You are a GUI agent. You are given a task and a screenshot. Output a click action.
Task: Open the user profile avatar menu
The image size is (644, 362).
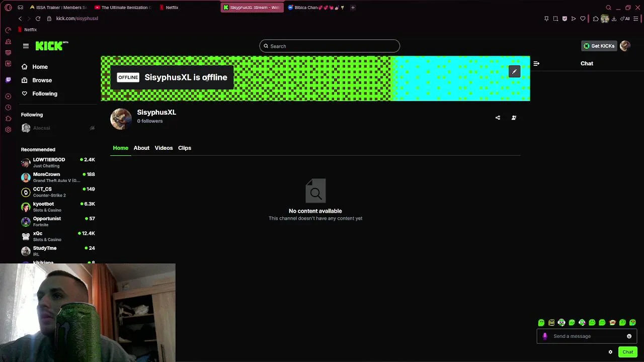pyautogui.click(x=625, y=46)
